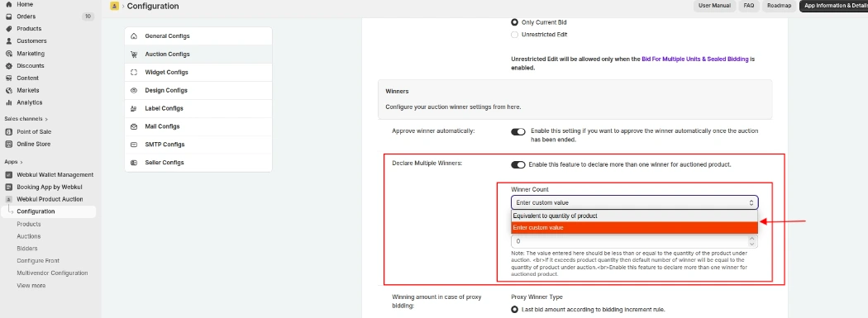Click the yellow app icon beside Configuration title
The image size is (868, 318).
click(x=115, y=6)
